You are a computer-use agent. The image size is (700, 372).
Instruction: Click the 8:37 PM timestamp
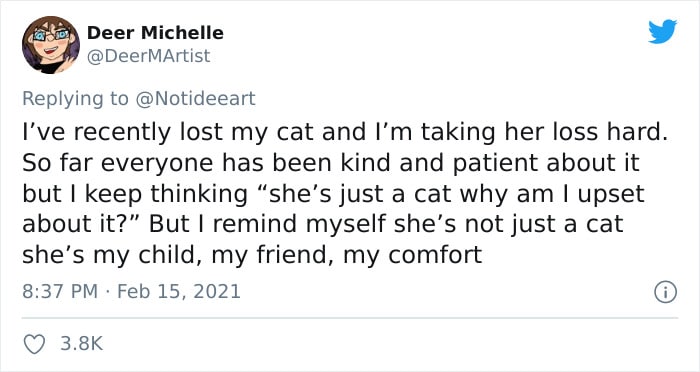60,292
